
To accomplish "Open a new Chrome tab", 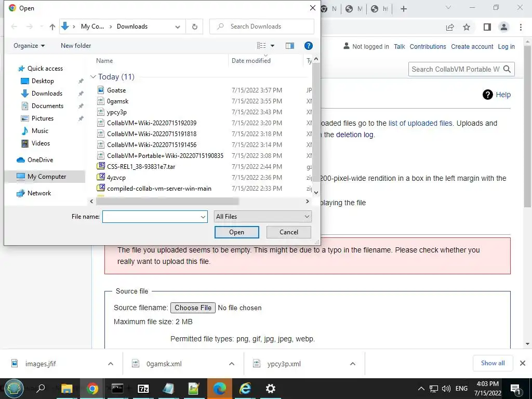I will click(403, 9).
